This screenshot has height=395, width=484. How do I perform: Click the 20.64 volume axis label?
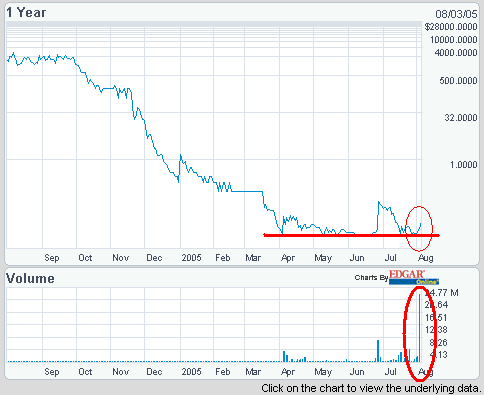tap(436, 305)
